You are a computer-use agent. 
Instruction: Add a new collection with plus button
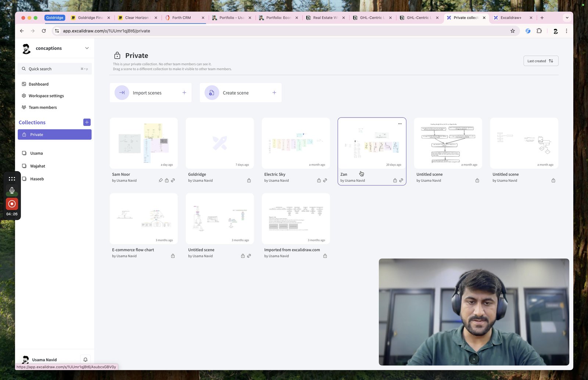[x=87, y=122]
